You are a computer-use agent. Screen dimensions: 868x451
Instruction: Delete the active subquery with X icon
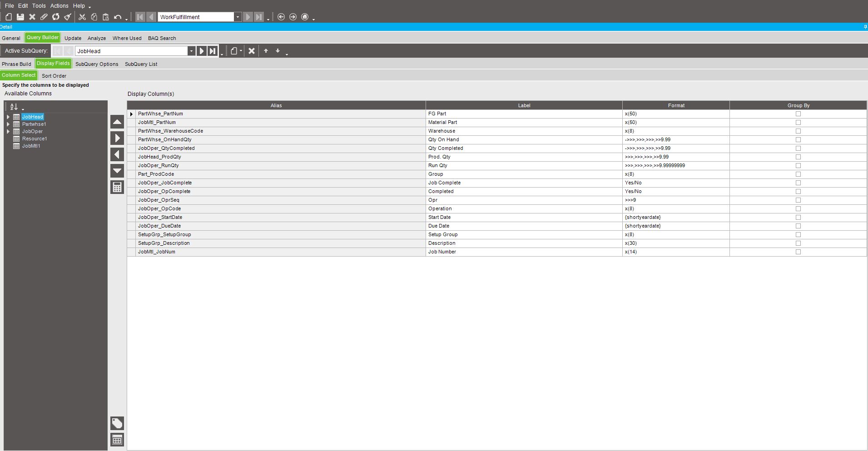point(252,51)
